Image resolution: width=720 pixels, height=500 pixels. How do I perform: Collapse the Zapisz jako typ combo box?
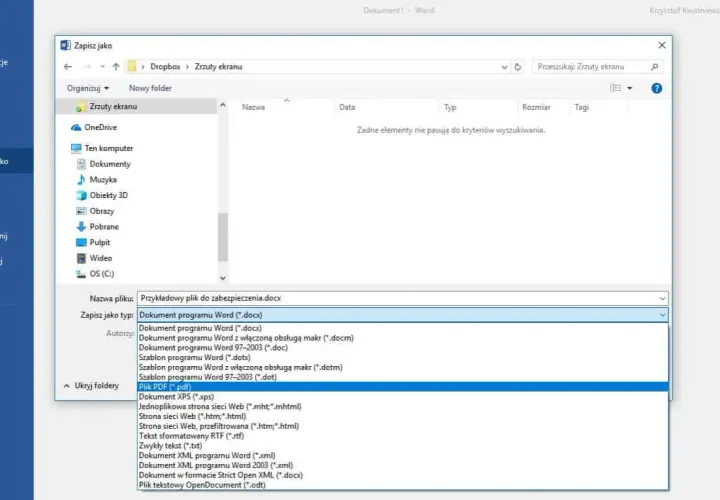click(662, 315)
